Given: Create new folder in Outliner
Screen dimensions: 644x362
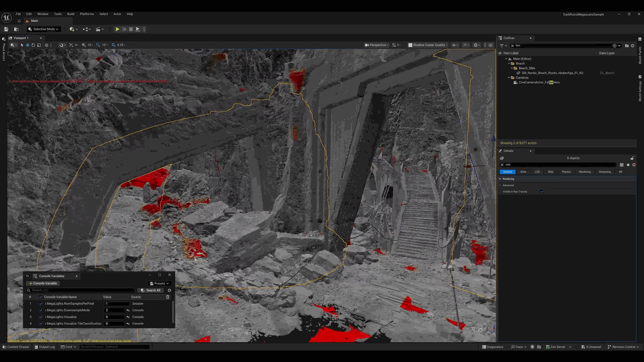Looking at the screenshot, I should coord(627,45).
